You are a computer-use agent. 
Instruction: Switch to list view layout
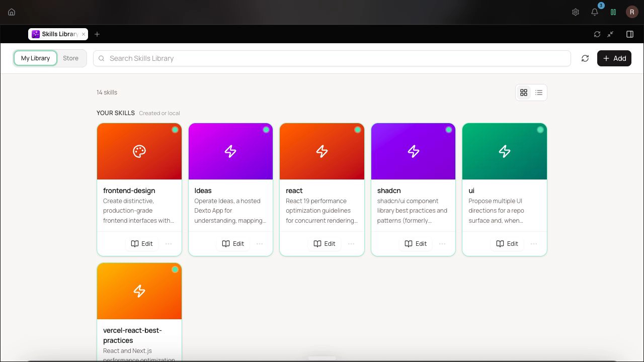click(x=539, y=93)
